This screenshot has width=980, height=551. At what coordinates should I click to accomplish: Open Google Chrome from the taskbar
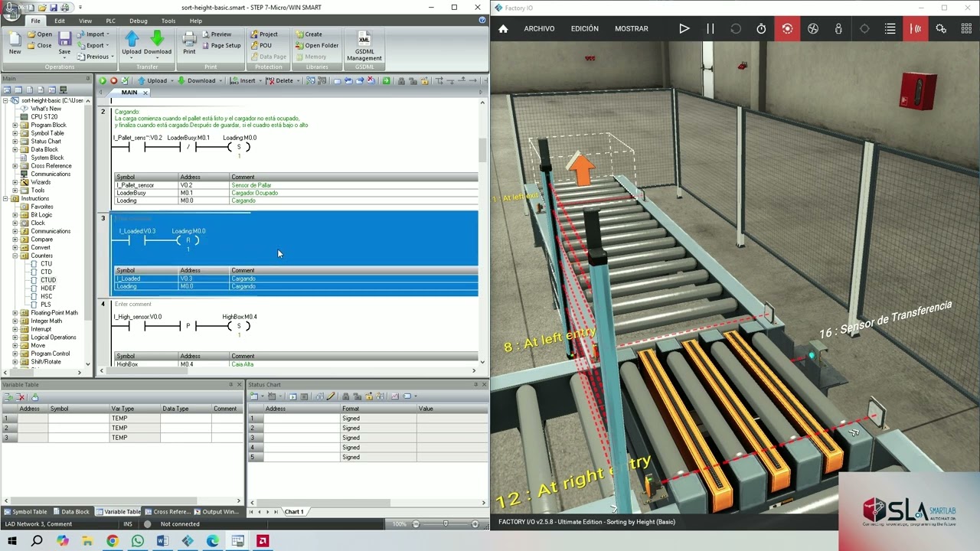(112, 541)
